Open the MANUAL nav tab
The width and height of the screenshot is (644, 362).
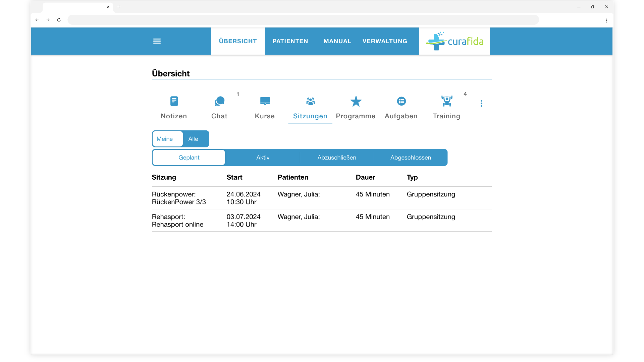coord(337,41)
